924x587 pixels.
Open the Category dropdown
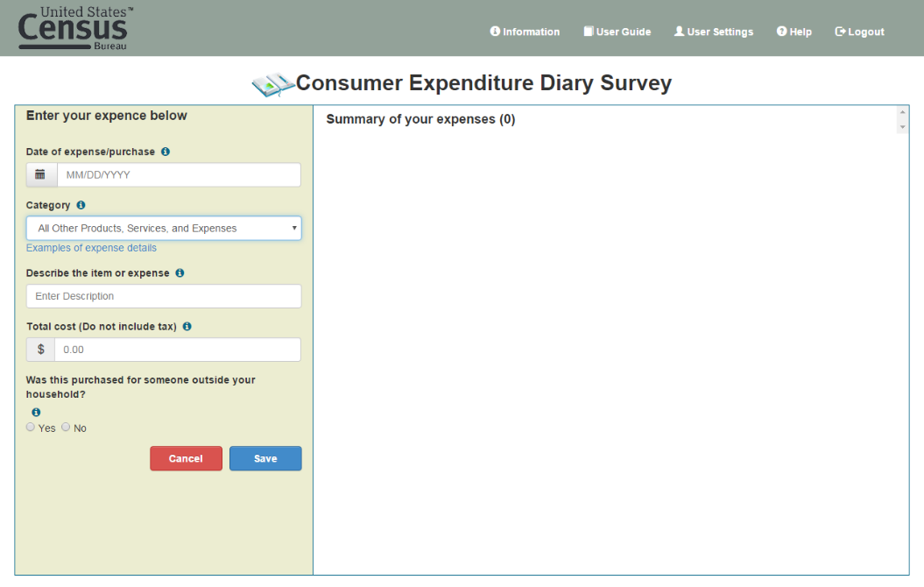pyautogui.click(x=164, y=229)
